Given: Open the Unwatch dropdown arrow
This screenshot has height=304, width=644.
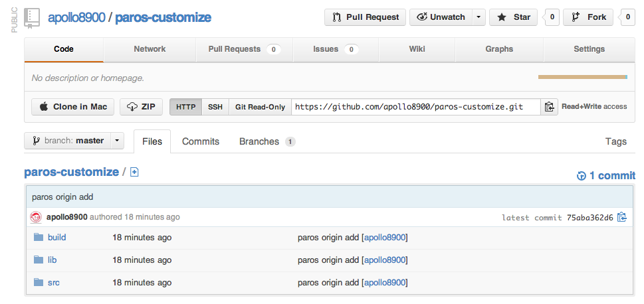Looking at the screenshot, I should (x=479, y=17).
